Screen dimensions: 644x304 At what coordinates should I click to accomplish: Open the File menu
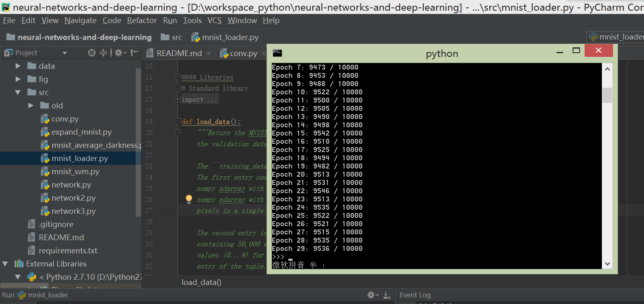point(9,20)
